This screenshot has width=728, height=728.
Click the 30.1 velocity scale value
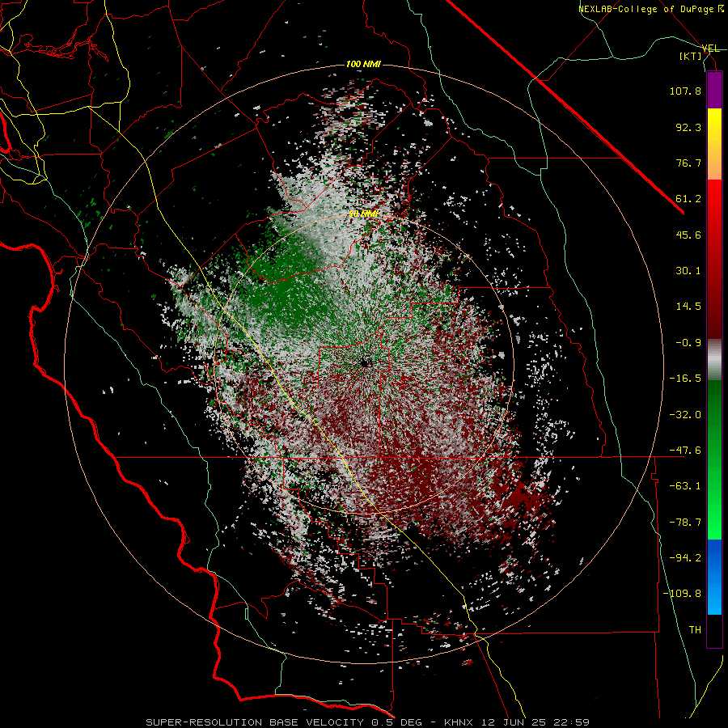(x=688, y=271)
